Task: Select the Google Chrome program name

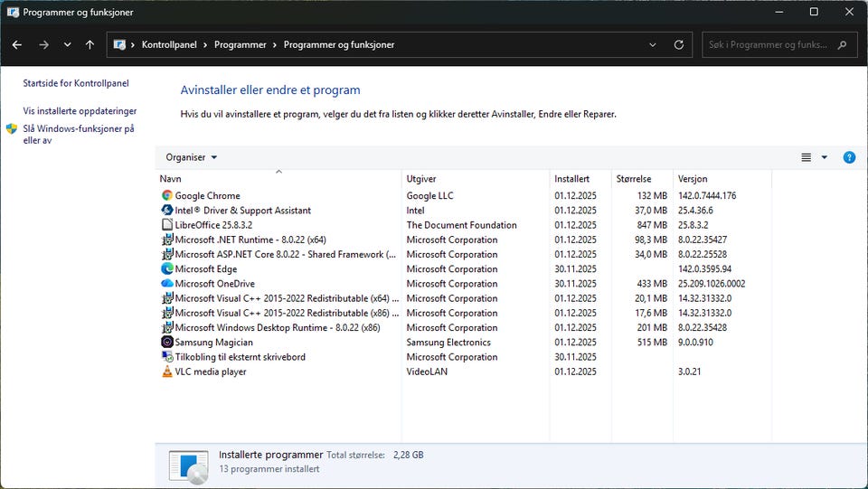Action: coord(208,195)
